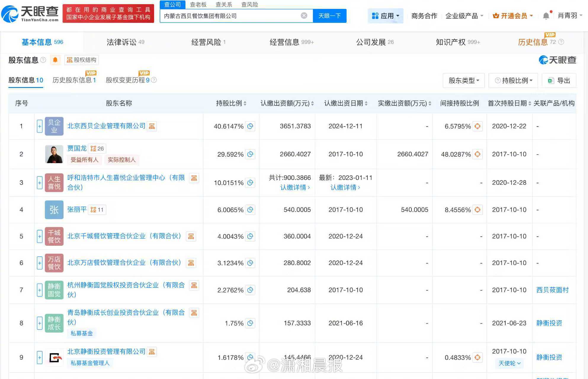This screenshot has width=588, height=379.
Task: Open equity chart icon for 青岛静衡成长创业投资合伙企业
Action: [194, 313]
